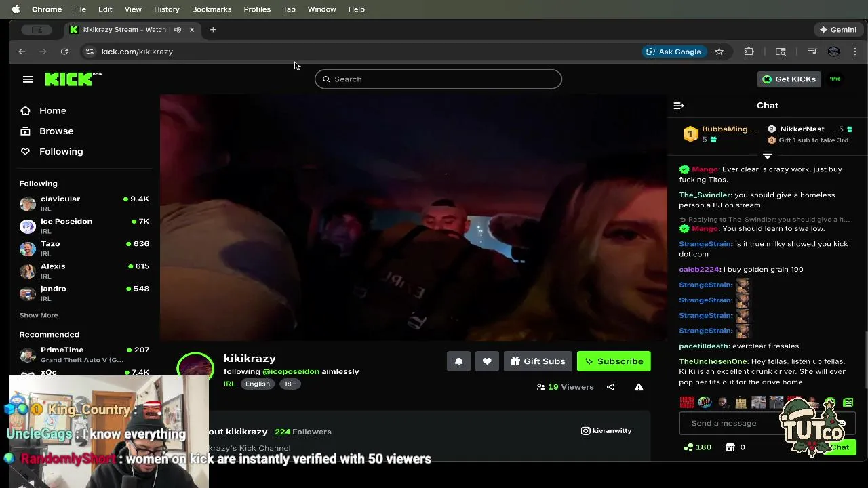
Task: Click the Get KICKs button
Action: click(789, 79)
